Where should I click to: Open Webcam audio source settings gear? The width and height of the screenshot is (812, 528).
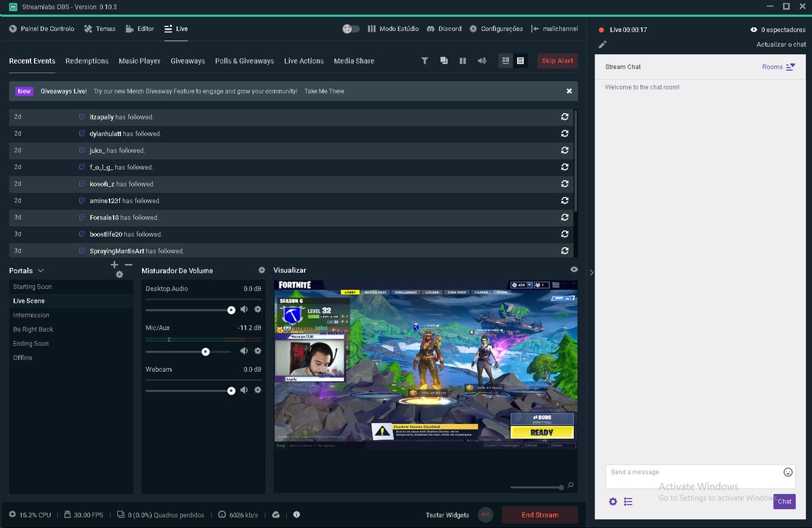pos(258,390)
